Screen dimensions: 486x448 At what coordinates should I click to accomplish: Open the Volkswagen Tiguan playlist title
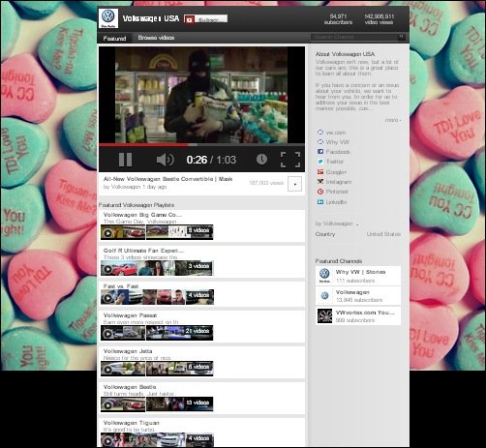click(131, 423)
